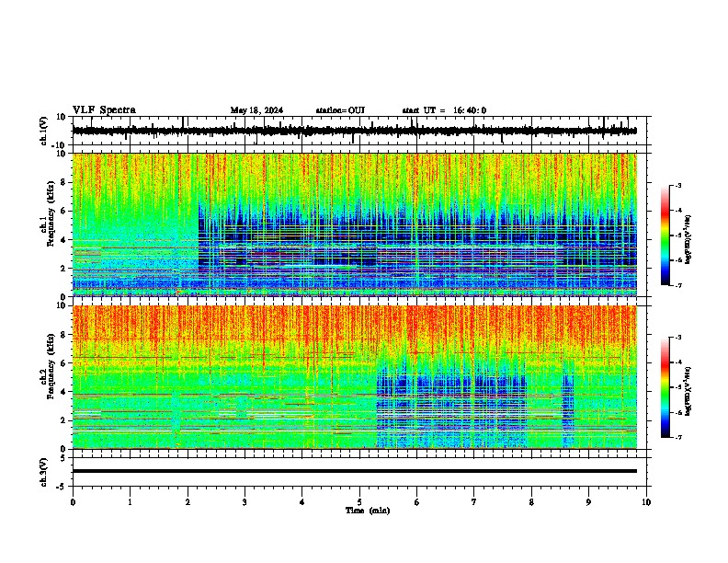
Task: Click the 'start UT = 16:40:0' text
Action: click(444, 110)
